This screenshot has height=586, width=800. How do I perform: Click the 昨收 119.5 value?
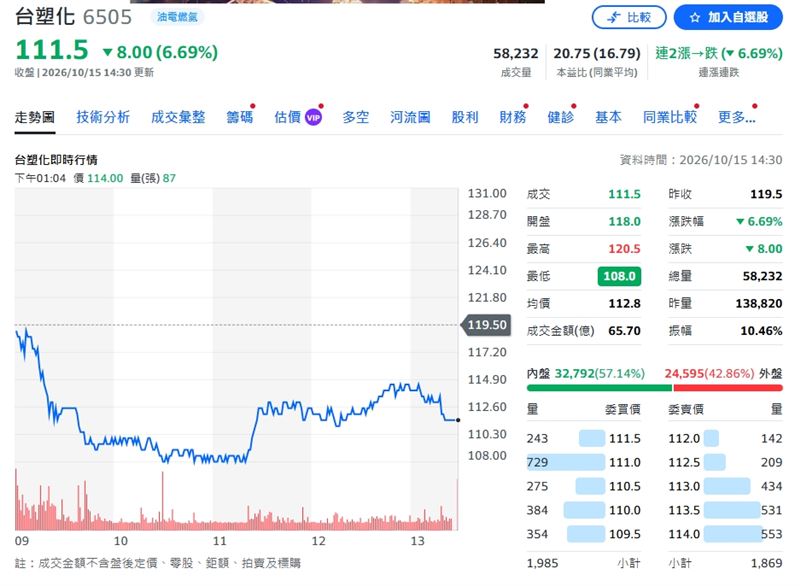point(766,194)
